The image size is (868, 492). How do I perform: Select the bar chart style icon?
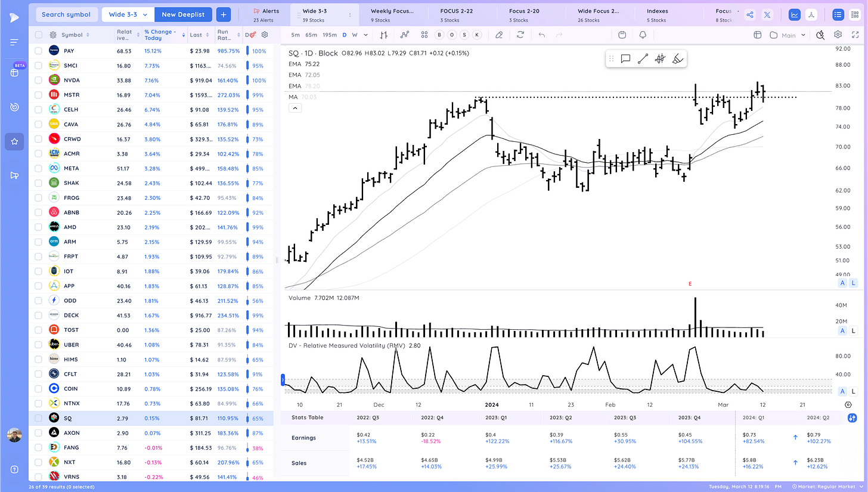point(385,35)
